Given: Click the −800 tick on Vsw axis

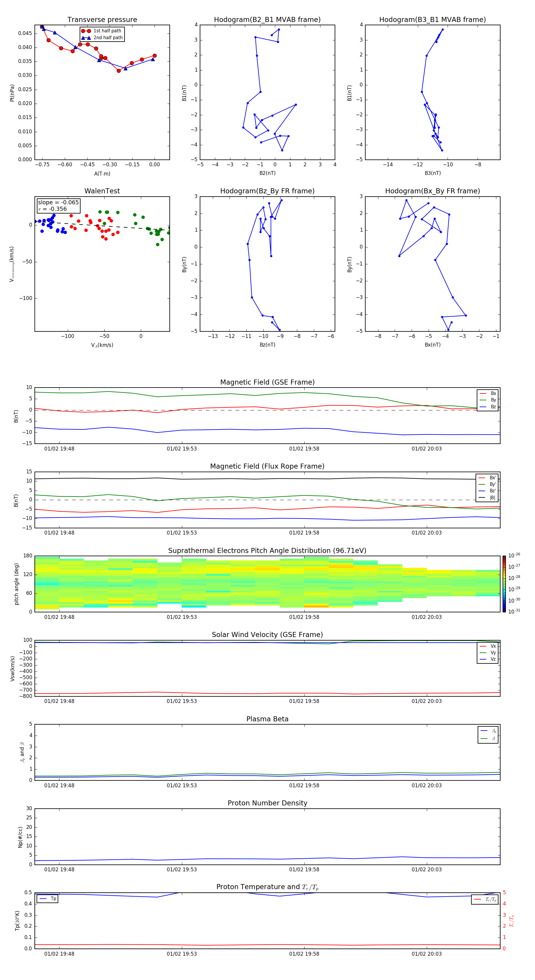Looking at the screenshot, I should point(25,696).
